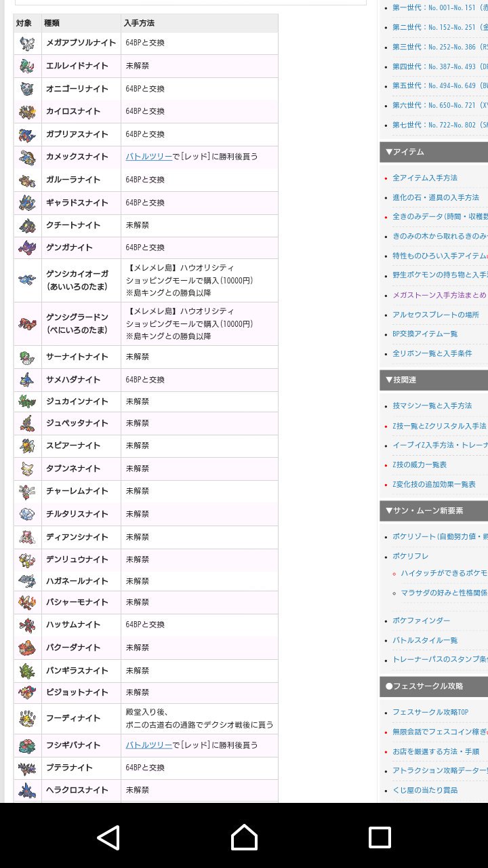Click the メガアブソルナイト Pokémon sprite
488x868 pixels.
coord(27,43)
